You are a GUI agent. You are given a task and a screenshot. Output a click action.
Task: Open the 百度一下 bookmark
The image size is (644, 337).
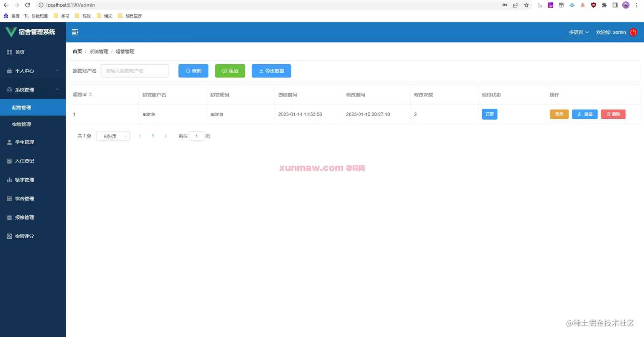pos(26,16)
